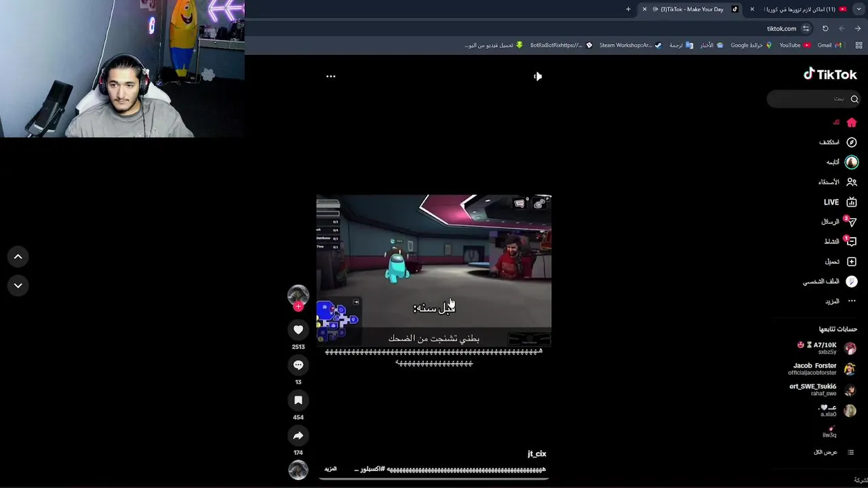Open Following feed avatar icon
This screenshot has width=868, height=488.
click(x=852, y=162)
